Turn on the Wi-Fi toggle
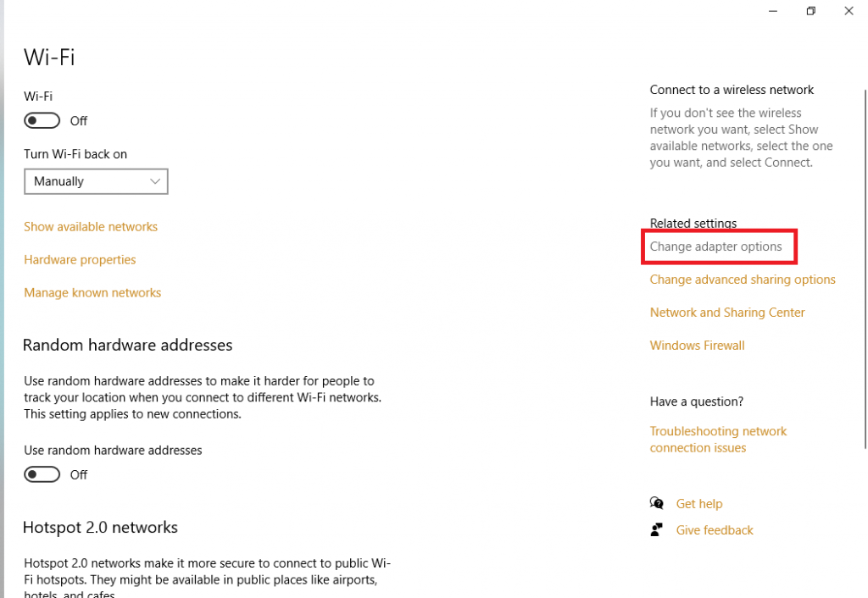This screenshot has height=598, width=868. (42, 121)
